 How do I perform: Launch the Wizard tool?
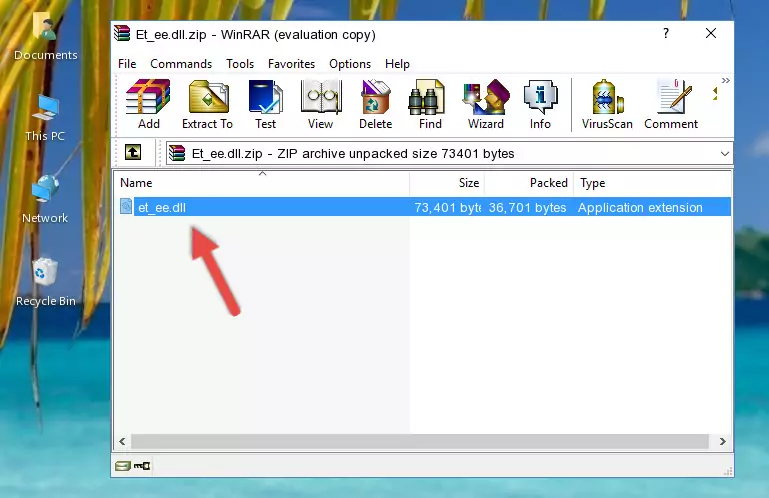coord(486,105)
